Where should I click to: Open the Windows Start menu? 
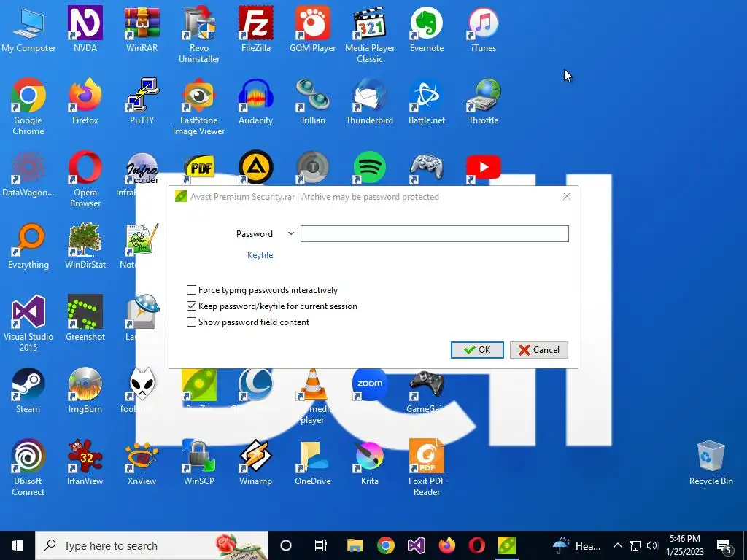click(x=18, y=545)
